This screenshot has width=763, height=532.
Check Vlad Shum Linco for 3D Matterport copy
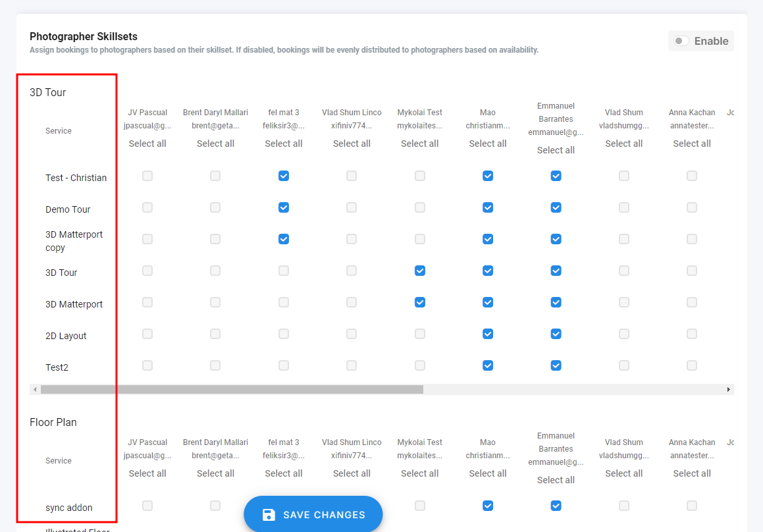tap(352, 239)
